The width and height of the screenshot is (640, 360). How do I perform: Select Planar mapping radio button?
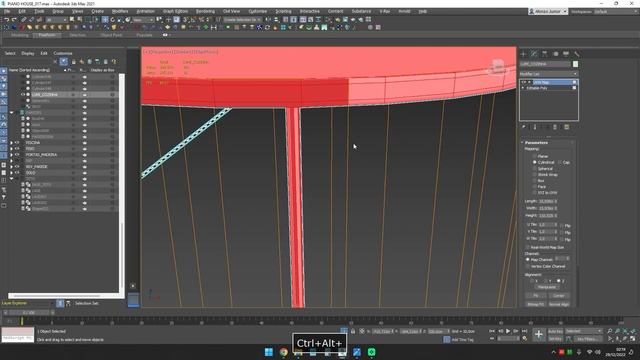point(535,156)
